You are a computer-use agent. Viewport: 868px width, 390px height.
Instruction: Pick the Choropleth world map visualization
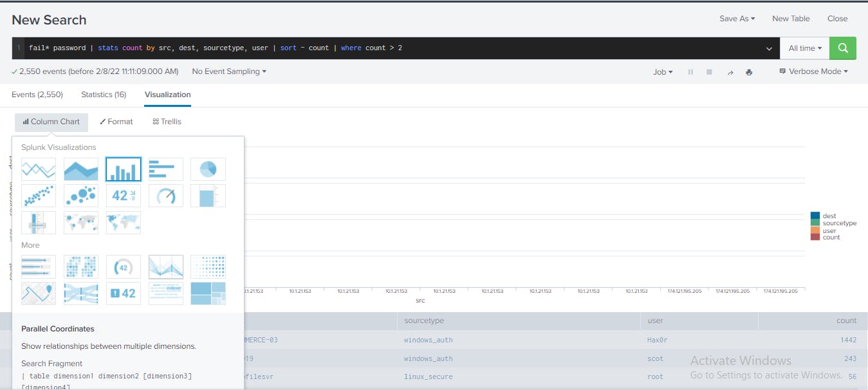coord(124,223)
